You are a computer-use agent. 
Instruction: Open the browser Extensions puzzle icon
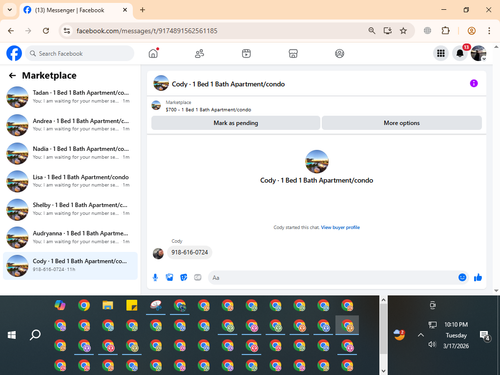pos(445,31)
